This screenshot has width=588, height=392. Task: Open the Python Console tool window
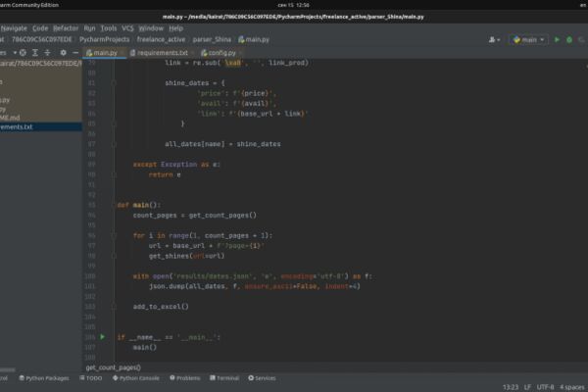[136, 378]
